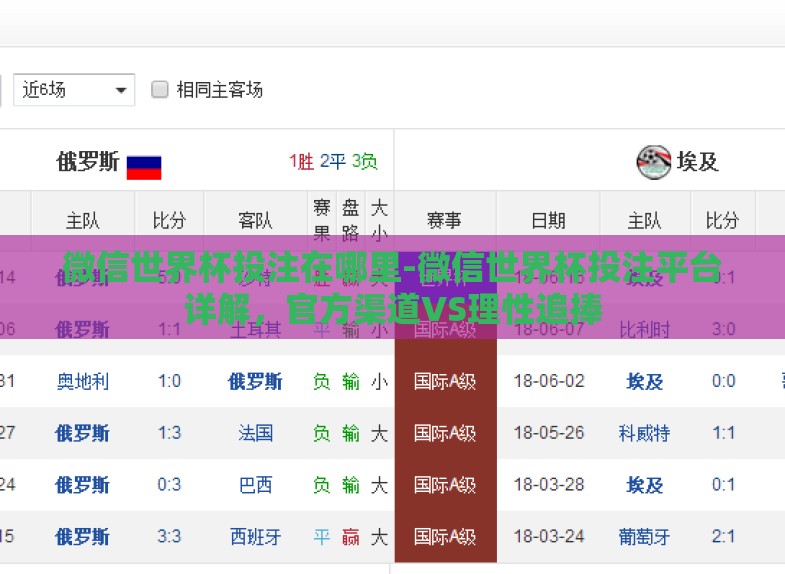Tick the 相同主客场 checkbox
The width and height of the screenshot is (785, 574).
tap(160, 90)
